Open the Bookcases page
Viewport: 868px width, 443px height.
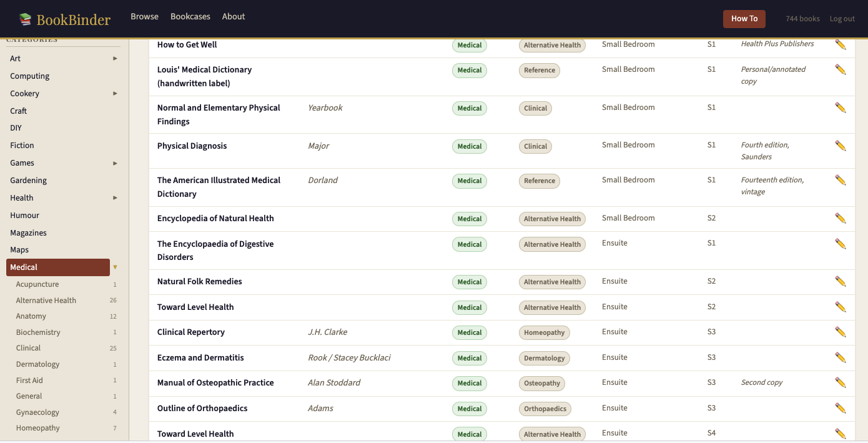pos(190,16)
